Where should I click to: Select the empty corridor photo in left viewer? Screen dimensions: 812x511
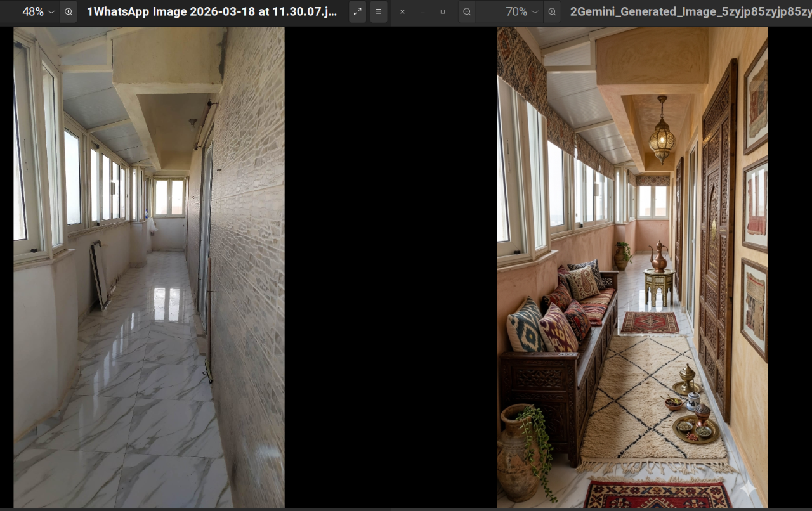pyautogui.click(x=149, y=266)
